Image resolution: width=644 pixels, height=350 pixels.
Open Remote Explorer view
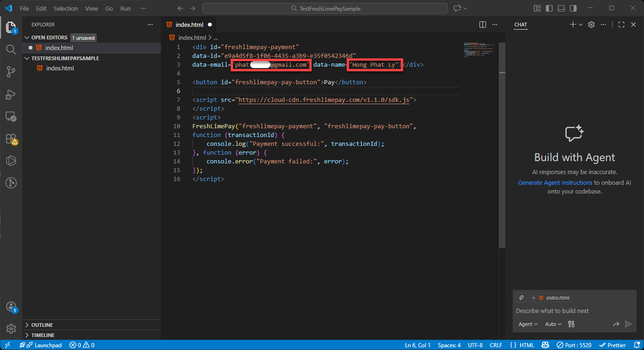coord(11,116)
